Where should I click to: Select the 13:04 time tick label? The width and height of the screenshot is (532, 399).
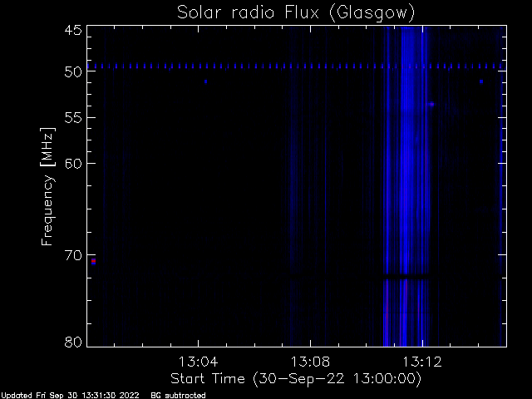tap(198, 362)
